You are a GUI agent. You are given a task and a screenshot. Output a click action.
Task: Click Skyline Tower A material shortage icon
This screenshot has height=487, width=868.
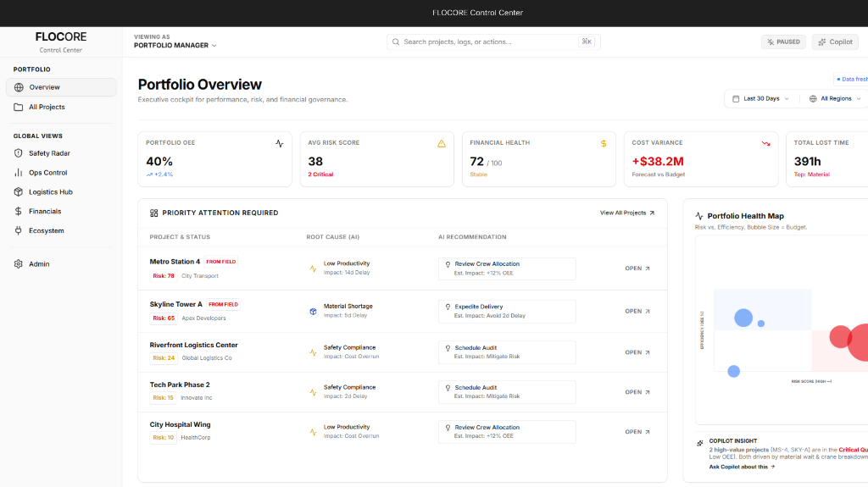314,312
